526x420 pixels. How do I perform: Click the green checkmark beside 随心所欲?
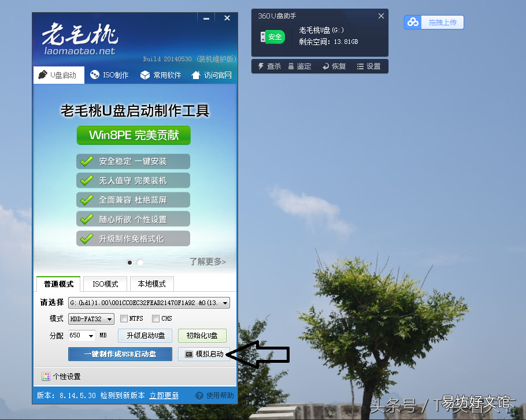pyautogui.click(x=87, y=219)
